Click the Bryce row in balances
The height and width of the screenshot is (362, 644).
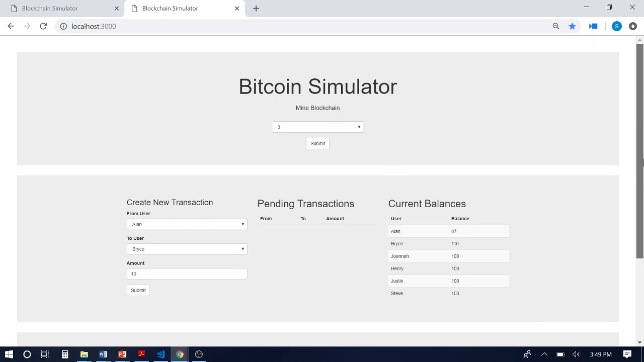448,244
